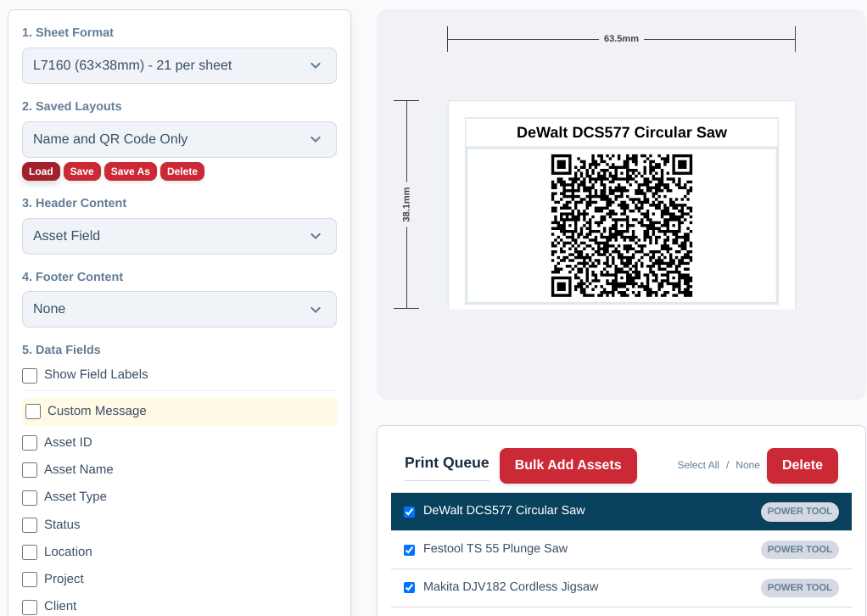Uncheck Festool TS 55 Plunge Saw
867x616 pixels.
(x=409, y=550)
